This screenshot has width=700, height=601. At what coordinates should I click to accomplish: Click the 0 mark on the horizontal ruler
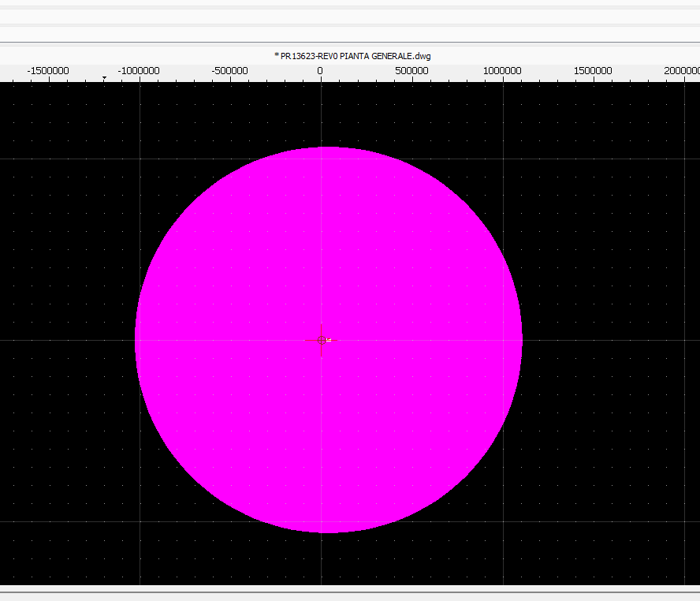320,71
